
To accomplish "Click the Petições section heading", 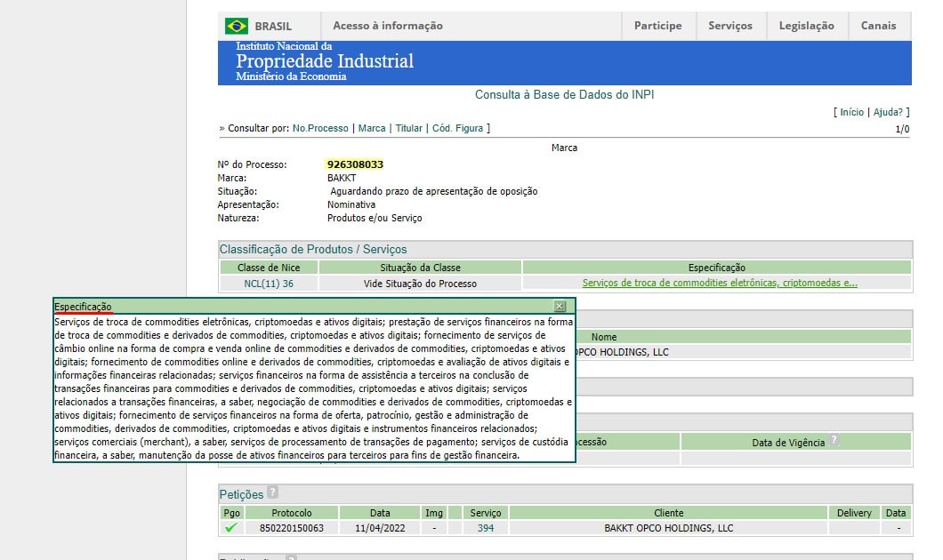I will (x=241, y=494).
